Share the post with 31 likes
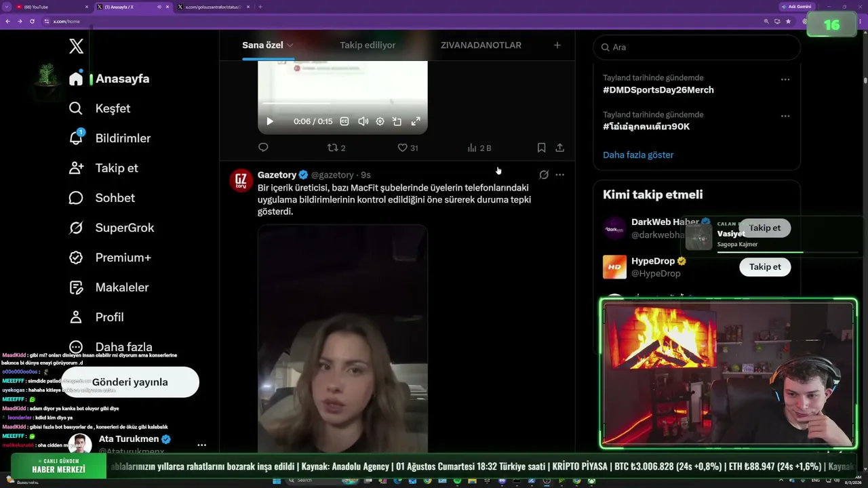This screenshot has height=488, width=868. coord(559,148)
